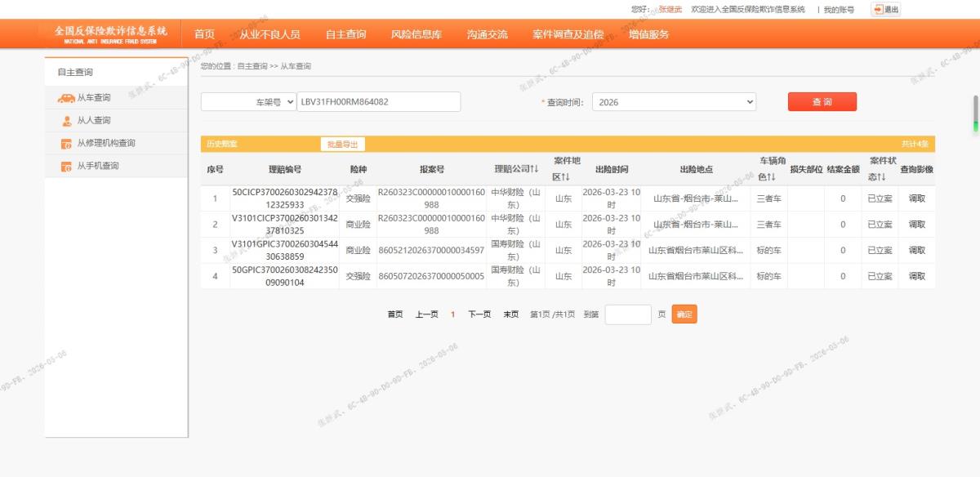
Task: Click the VIN number input field
Action: [379, 102]
